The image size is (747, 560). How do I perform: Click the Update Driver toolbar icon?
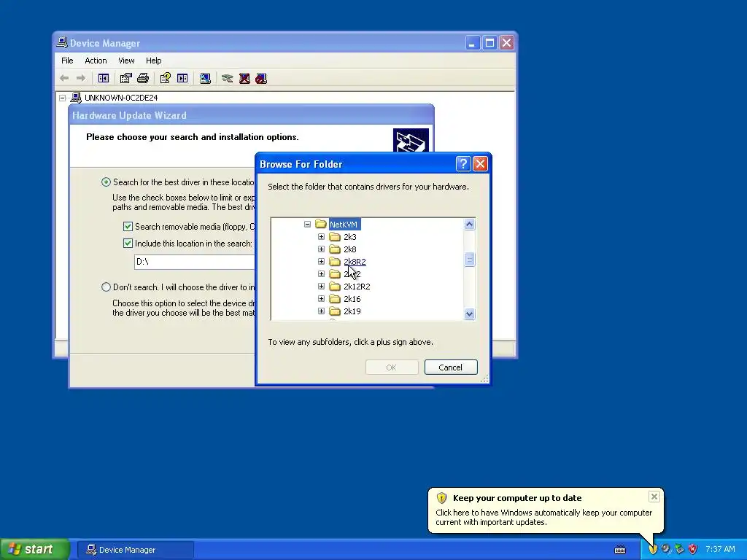click(x=228, y=78)
